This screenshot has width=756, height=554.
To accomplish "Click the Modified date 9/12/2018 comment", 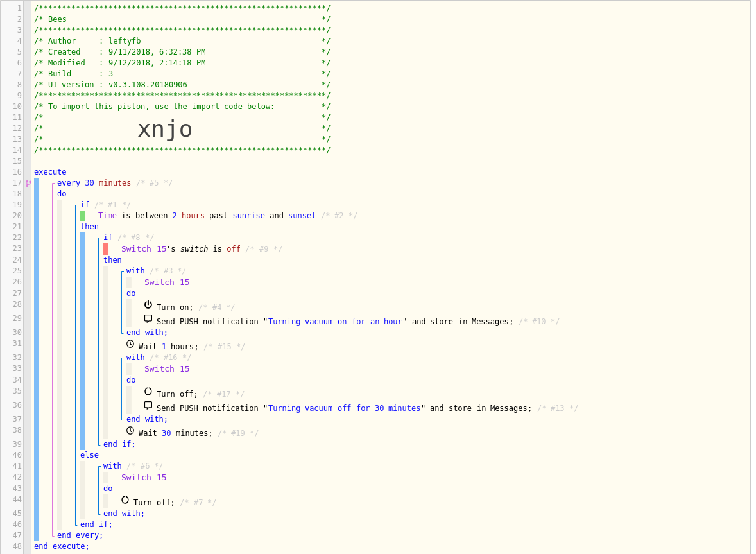I will click(157, 63).
